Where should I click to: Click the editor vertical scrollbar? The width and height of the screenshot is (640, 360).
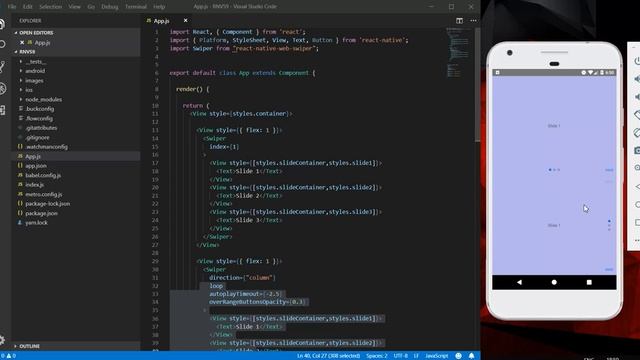pyautogui.click(x=477, y=85)
